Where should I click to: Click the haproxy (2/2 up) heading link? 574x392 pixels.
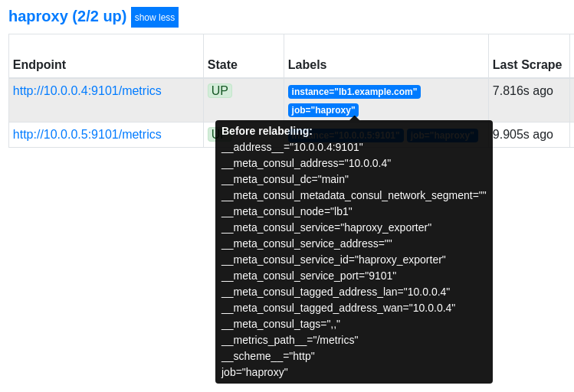click(x=67, y=16)
